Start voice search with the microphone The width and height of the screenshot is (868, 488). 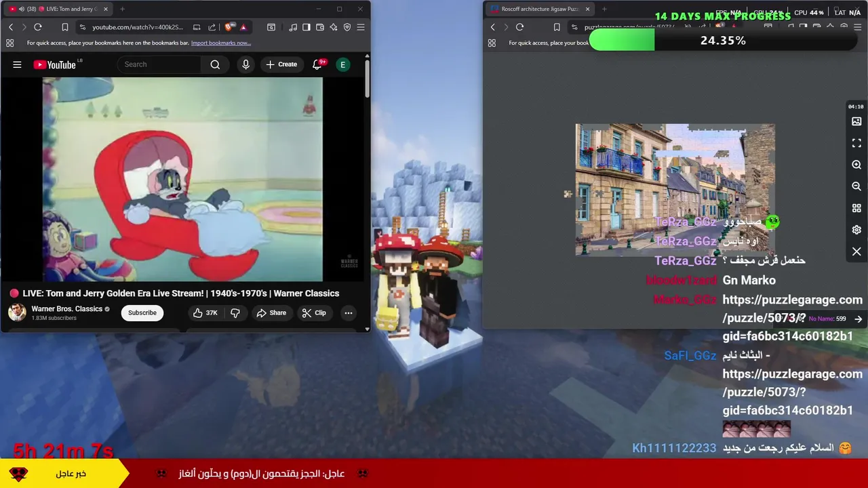(x=245, y=64)
